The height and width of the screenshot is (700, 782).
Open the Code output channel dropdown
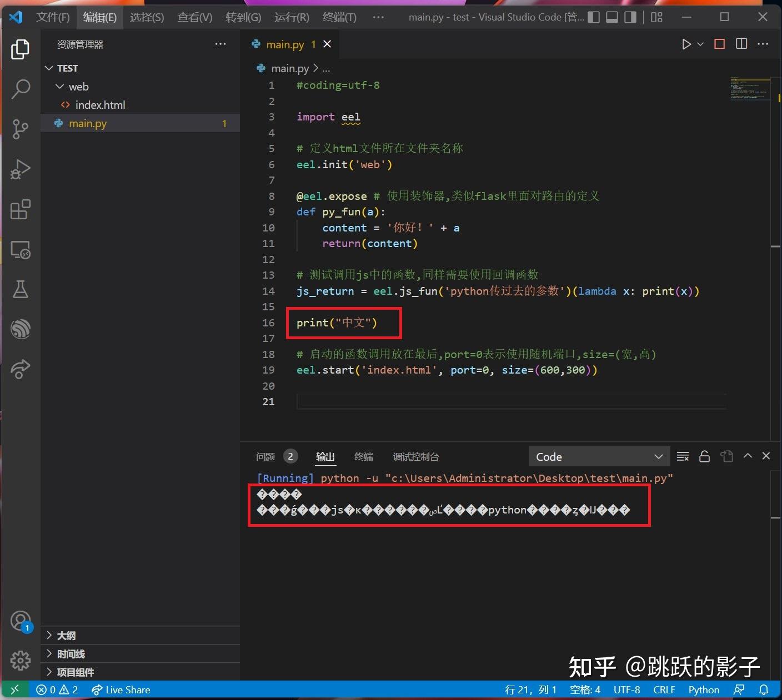pos(599,457)
